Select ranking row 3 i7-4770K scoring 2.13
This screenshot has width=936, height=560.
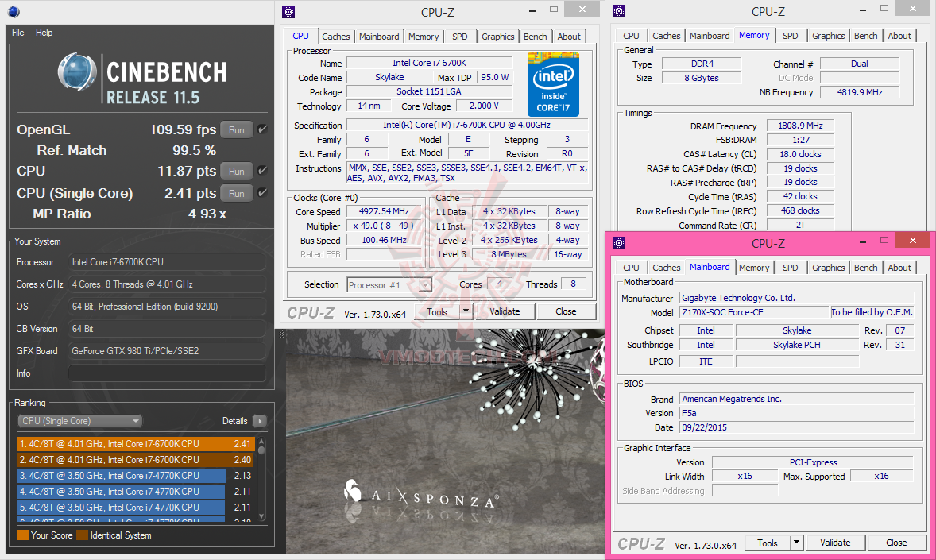click(x=136, y=475)
